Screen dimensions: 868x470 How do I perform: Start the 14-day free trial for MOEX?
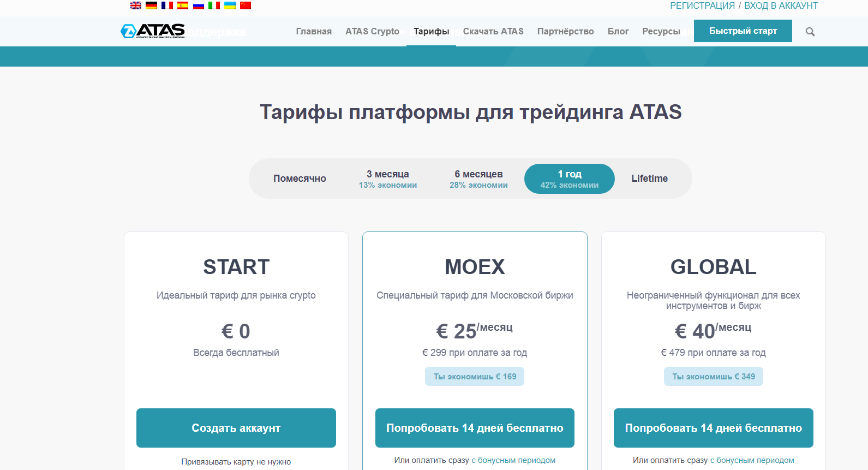[475, 428]
